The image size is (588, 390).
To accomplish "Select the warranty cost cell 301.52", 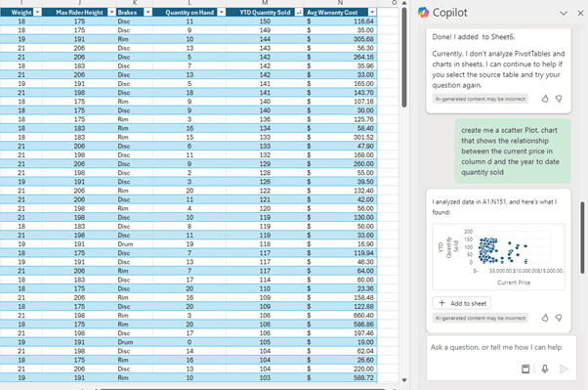I will (x=340, y=137).
